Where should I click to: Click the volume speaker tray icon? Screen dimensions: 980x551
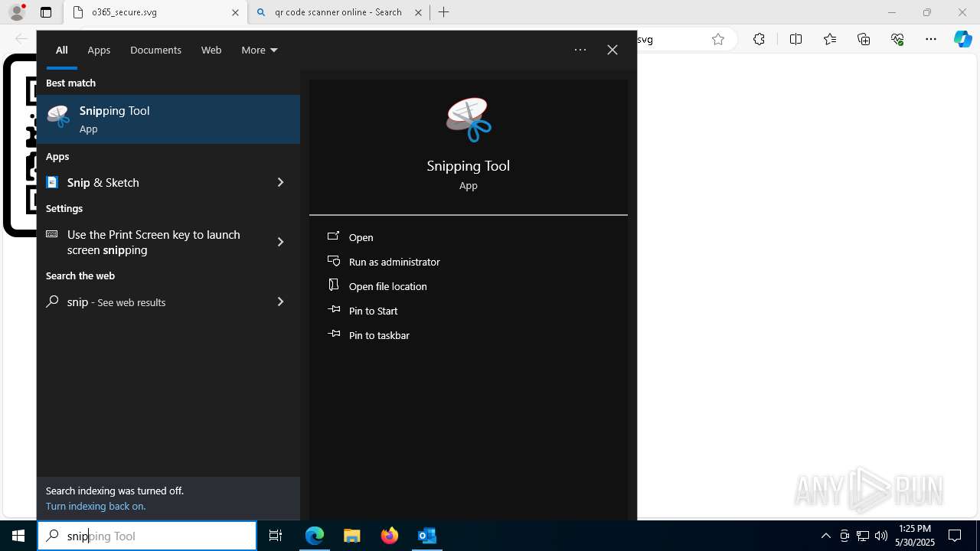click(881, 536)
